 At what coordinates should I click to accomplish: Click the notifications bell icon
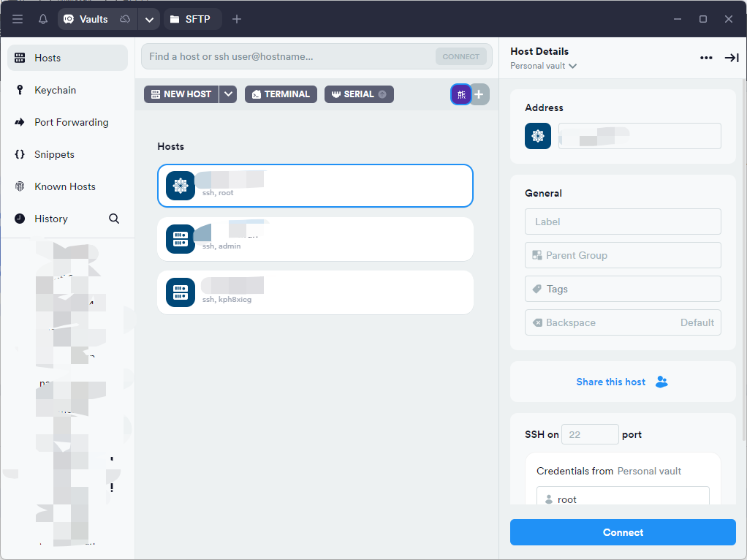(43, 19)
